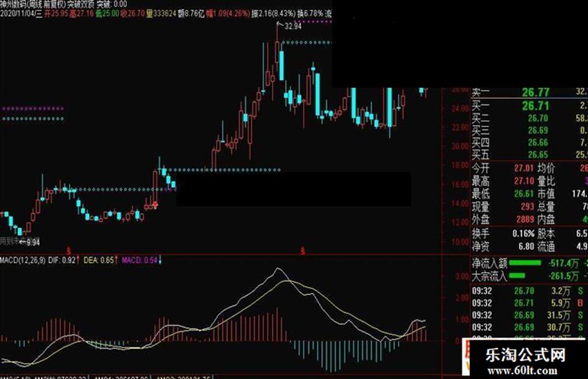588x379 pixels.
Task: Click the 内盘 label in the quote panel
Action: click(546, 219)
